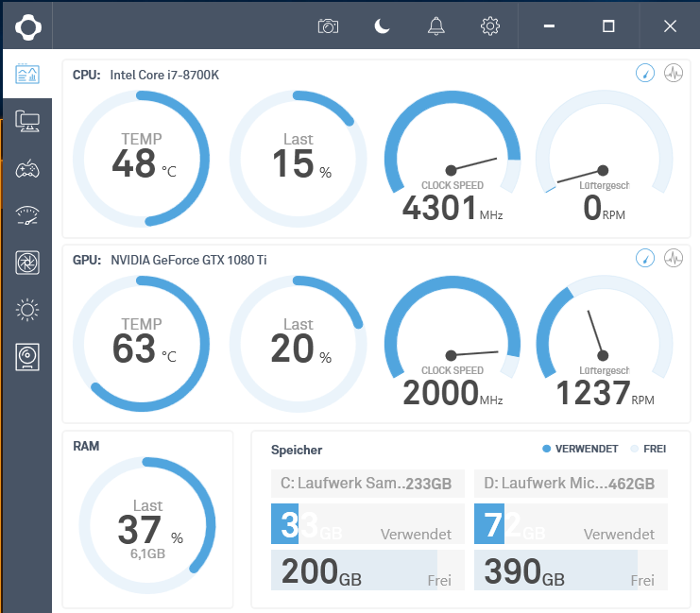The width and height of the screenshot is (700, 613).
Task: Open notifications bell
Action: [x=436, y=26]
